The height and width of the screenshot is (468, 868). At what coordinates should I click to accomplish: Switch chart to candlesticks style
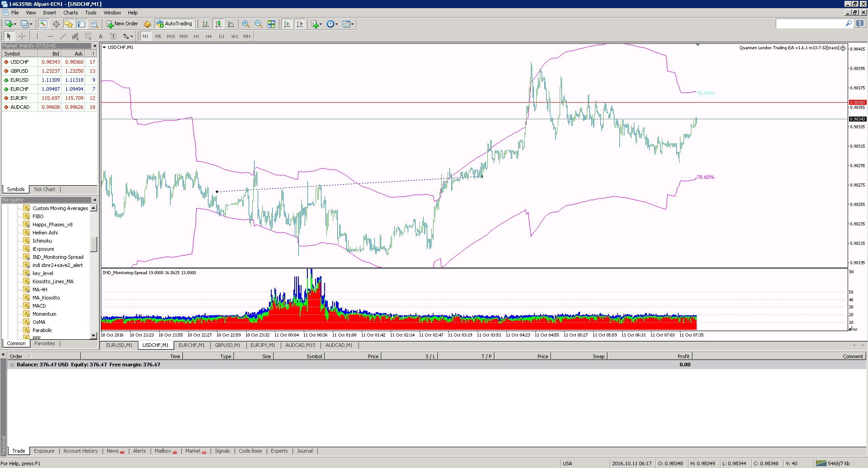point(218,24)
